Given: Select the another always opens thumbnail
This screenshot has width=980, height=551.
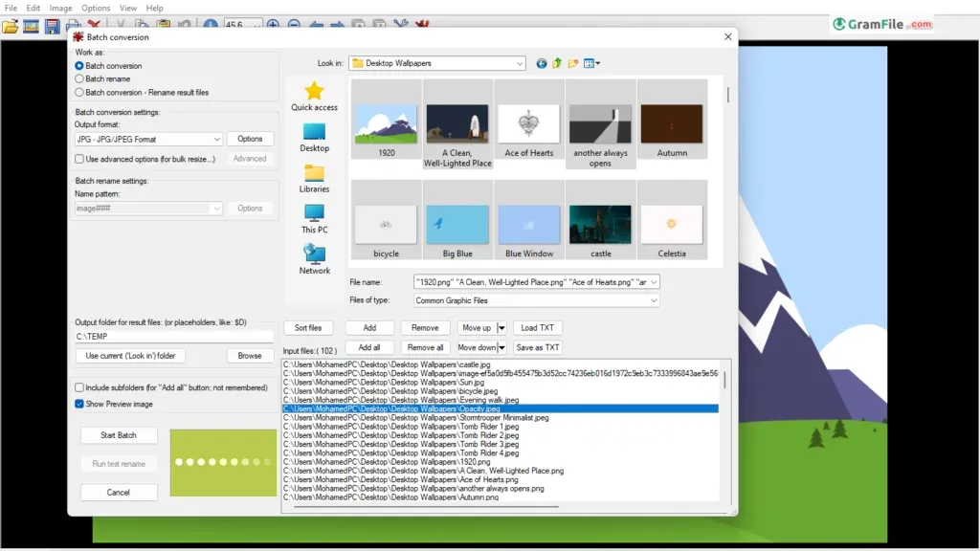Looking at the screenshot, I should coord(600,123).
